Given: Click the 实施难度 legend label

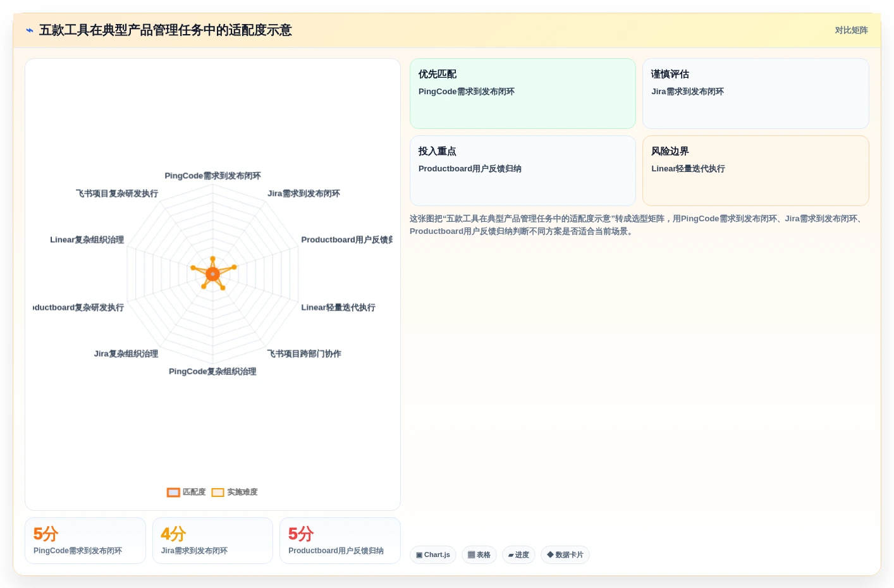Looking at the screenshot, I should coord(242,492).
